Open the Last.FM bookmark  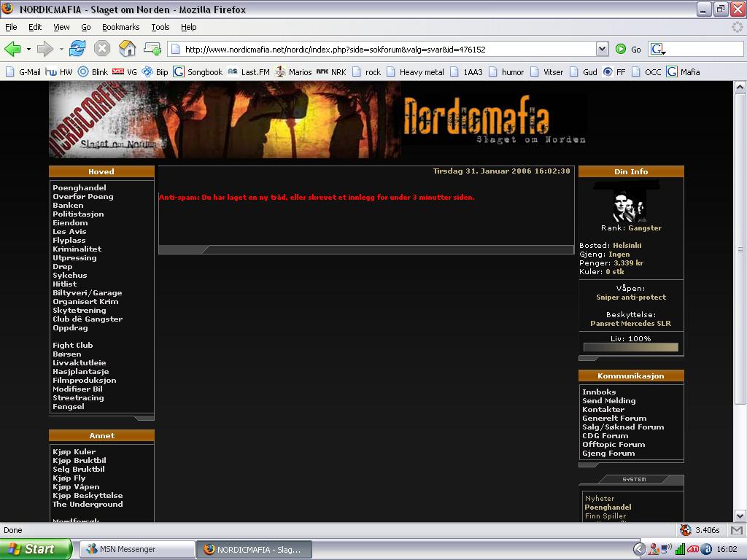pyautogui.click(x=249, y=72)
